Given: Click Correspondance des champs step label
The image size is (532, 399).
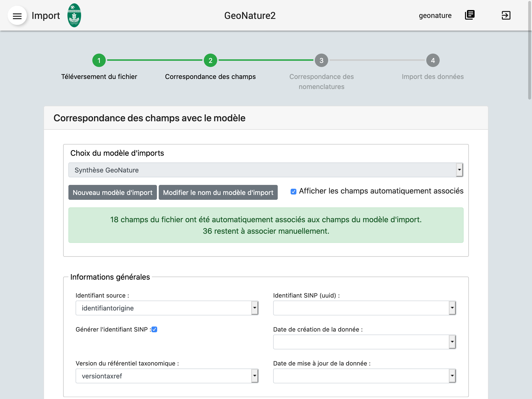Looking at the screenshot, I should pyautogui.click(x=211, y=77).
